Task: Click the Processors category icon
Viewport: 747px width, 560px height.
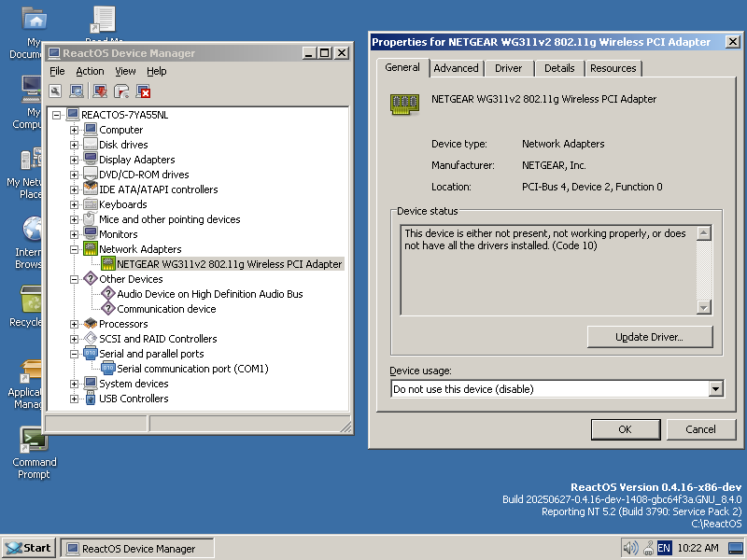Action: tap(90, 324)
